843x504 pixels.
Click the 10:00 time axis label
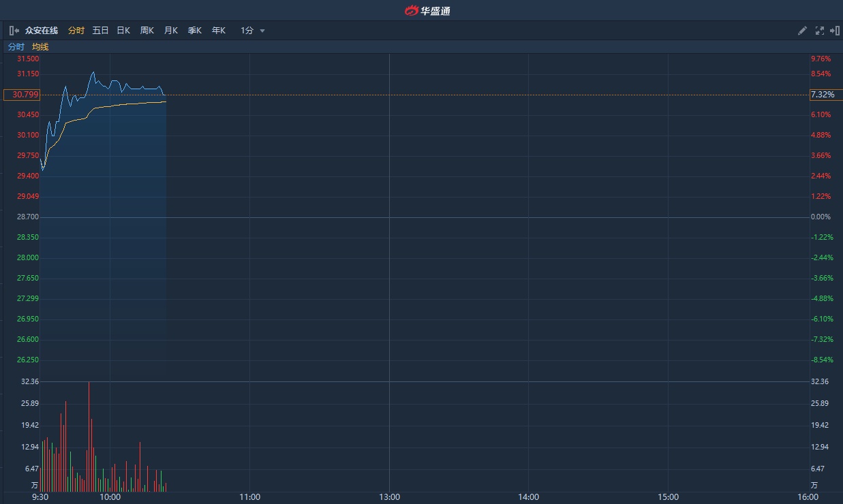pyautogui.click(x=110, y=497)
